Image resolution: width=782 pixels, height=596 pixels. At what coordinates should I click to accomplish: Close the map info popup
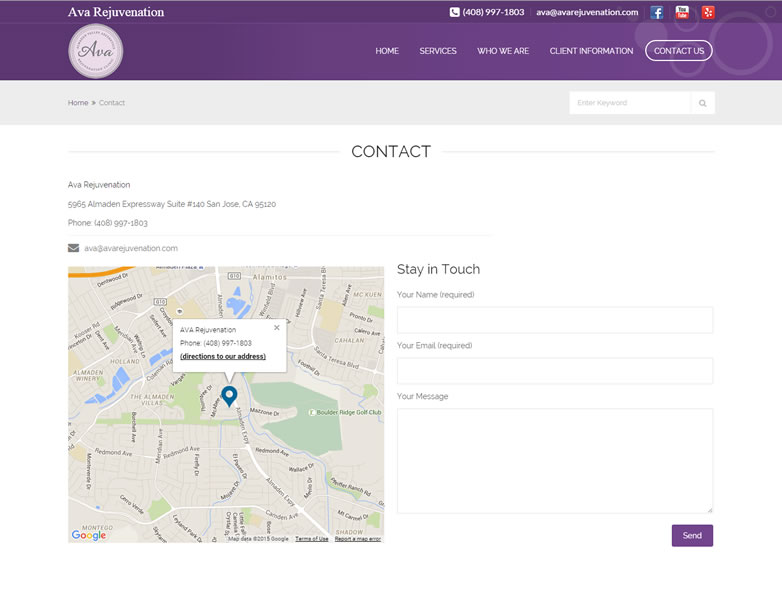(x=277, y=327)
